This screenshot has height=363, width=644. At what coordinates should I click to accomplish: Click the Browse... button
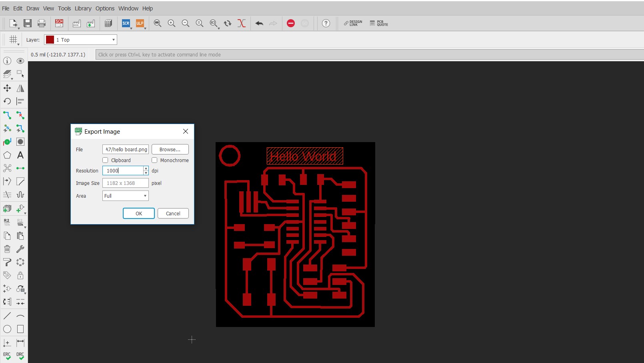click(x=170, y=149)
